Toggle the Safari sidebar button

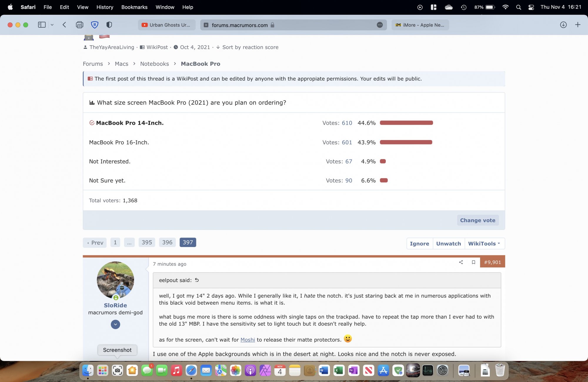point(42,25)
